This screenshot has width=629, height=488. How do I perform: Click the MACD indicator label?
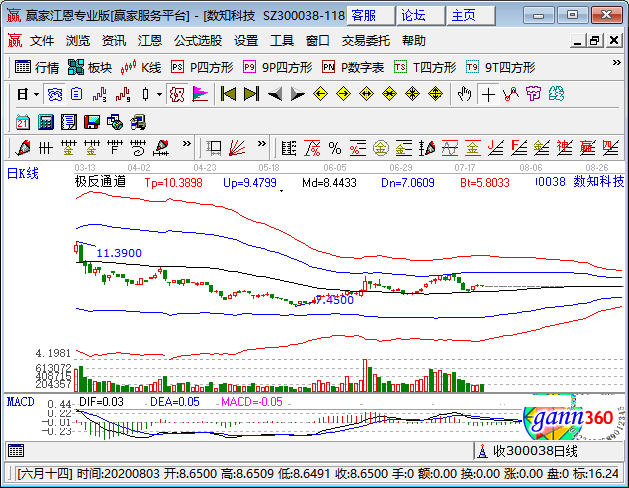(x=20, y=401)
